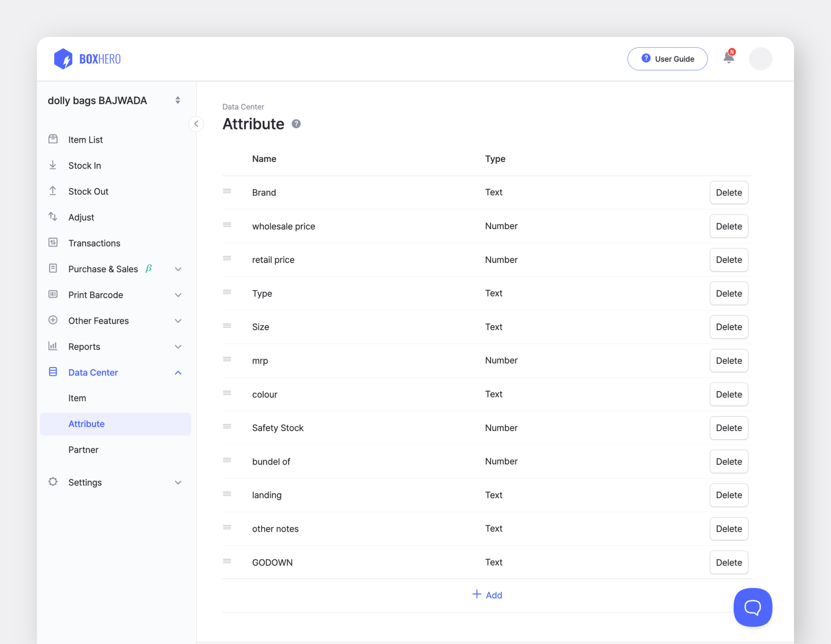Expand the Reports menu chevron

click(x=178, y=347)
